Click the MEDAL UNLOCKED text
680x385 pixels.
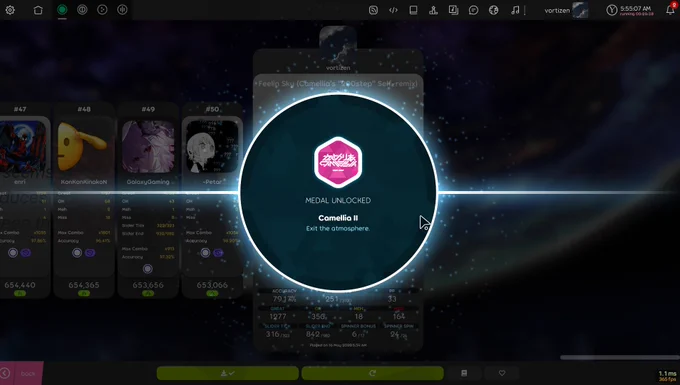(338, 200)
